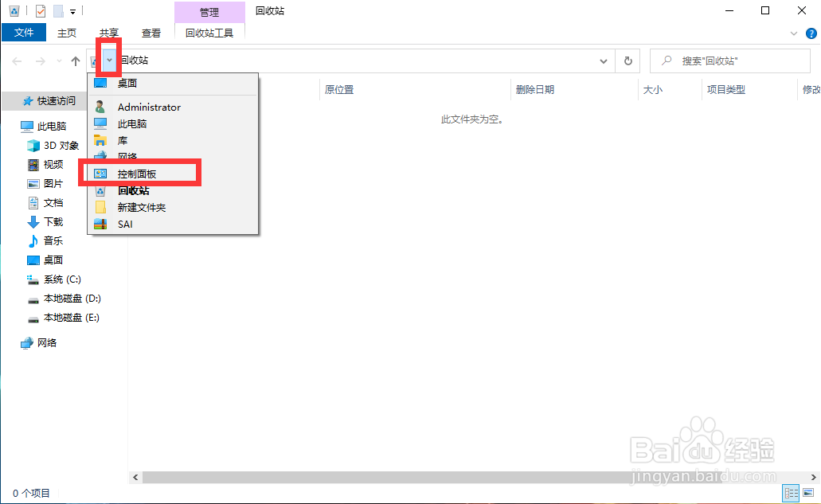Select 快速访问 in the navigation pane
Screen dimensions: 821x504
[56, 101]
